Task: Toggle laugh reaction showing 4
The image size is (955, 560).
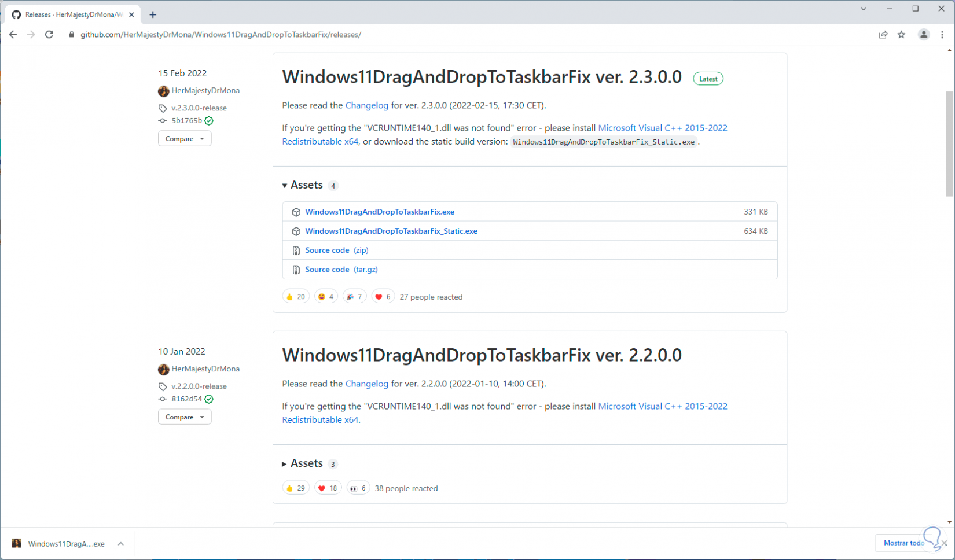Action: click(326, 297)
